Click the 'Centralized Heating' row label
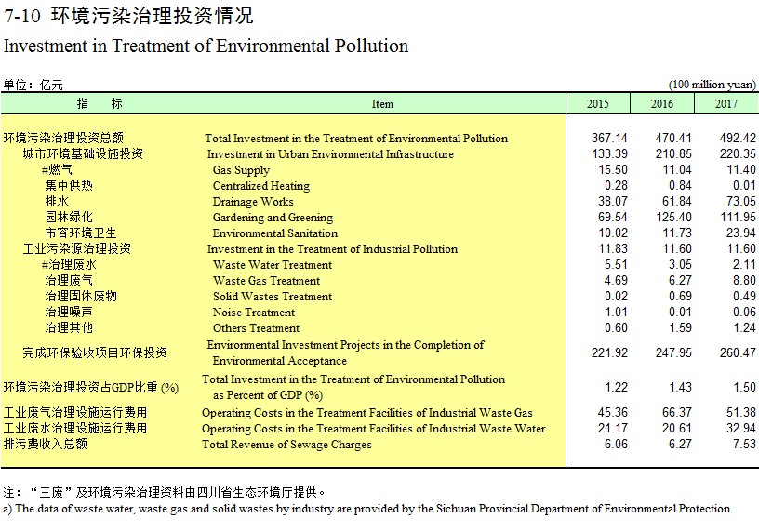Viewport: 759px width, 532px height. click(x=260, y=186)
